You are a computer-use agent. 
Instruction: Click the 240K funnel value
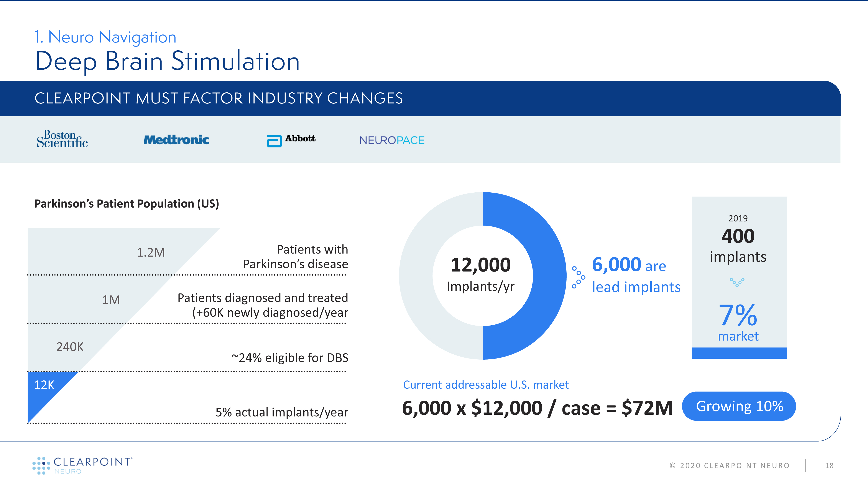(x=70, y=347)
